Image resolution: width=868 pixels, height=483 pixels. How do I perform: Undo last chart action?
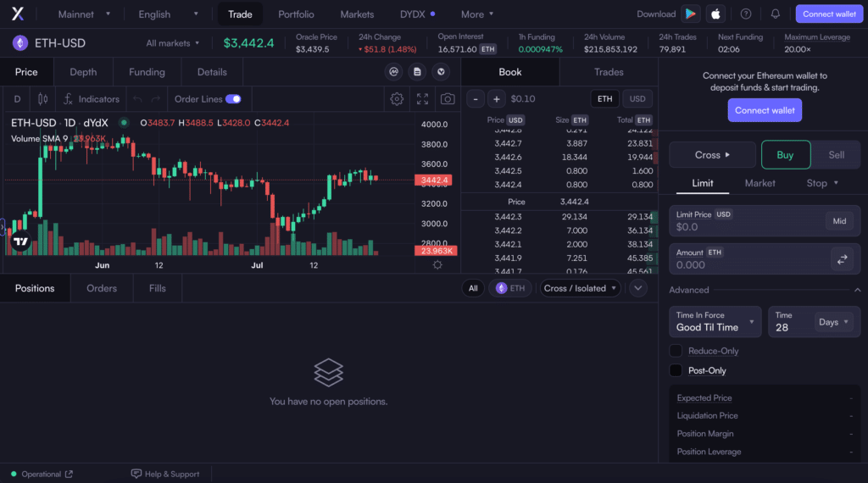pos(137,99)
